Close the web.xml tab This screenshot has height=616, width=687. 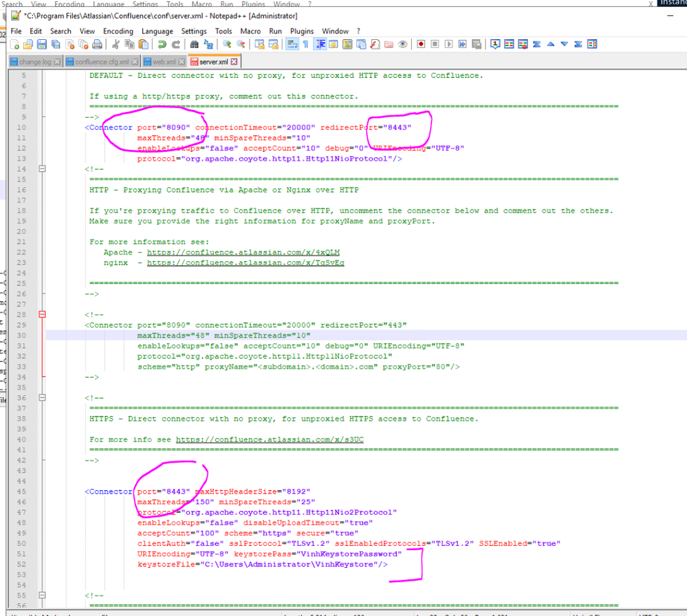(182, 62)
